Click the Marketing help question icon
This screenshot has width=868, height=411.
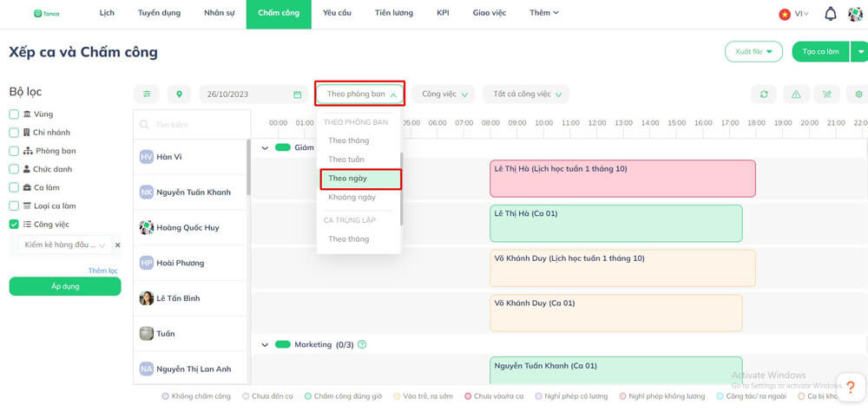[362, 344]
